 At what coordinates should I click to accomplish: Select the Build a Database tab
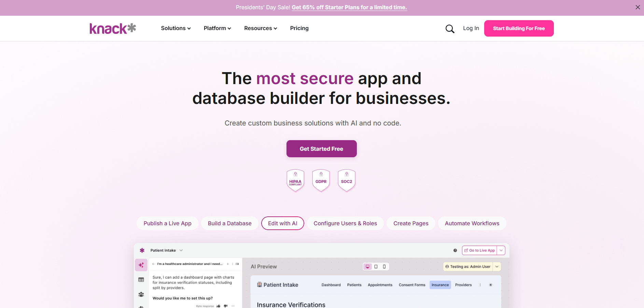pyautogui.click(x=230, y=223)
